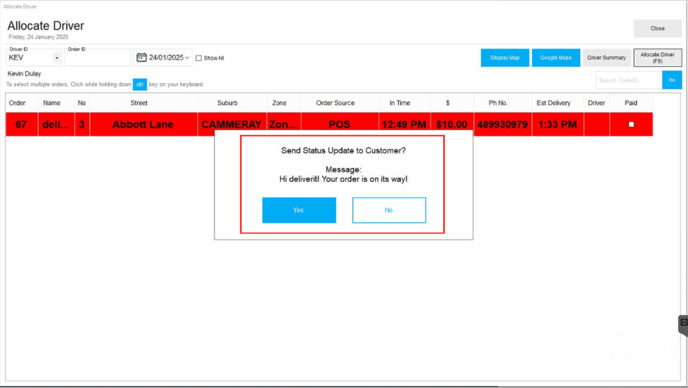The height and width of the screenshot is (388, 688).
Task: Focus the Order ID input field
Action: [97, 57]
